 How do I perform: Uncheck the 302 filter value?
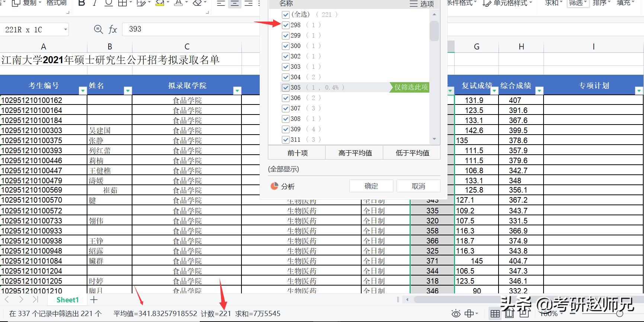click(286, 56)
